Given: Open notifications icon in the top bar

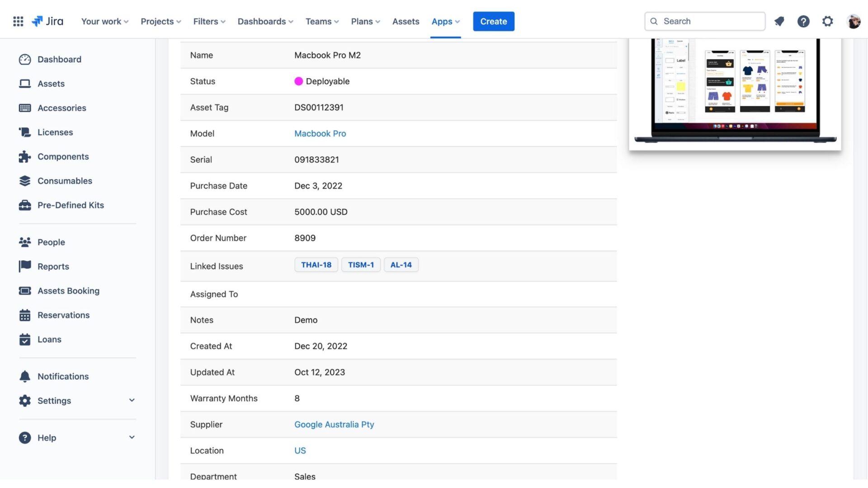Looking at the screenshot, I should click(x=779, y=21).
